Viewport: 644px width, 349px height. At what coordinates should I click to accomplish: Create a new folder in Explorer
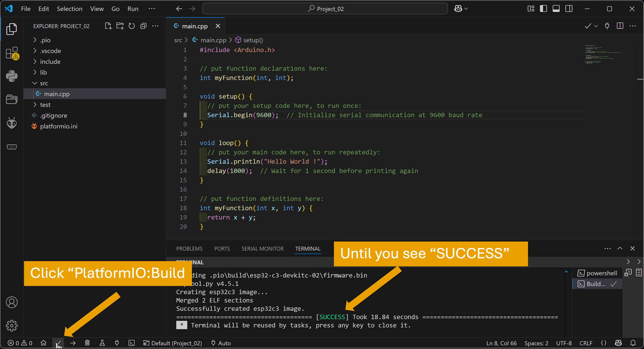(120, 26)
